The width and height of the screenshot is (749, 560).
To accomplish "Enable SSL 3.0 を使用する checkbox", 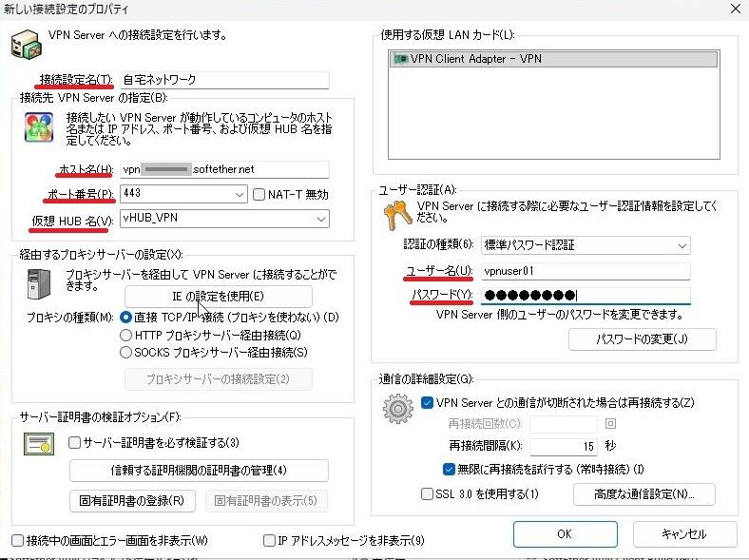I will tap(427, 493).
